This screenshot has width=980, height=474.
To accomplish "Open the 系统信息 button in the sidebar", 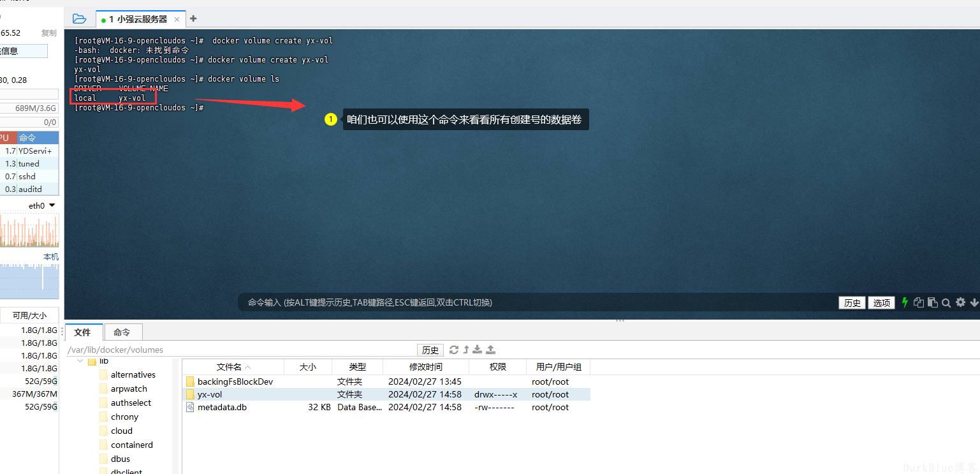I will coord(23,51).
